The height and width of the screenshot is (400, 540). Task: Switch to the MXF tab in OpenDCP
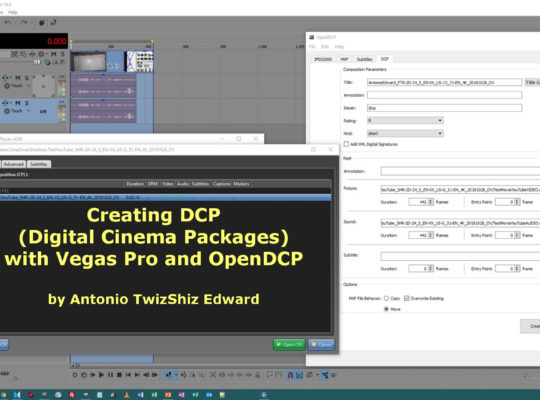344,59
